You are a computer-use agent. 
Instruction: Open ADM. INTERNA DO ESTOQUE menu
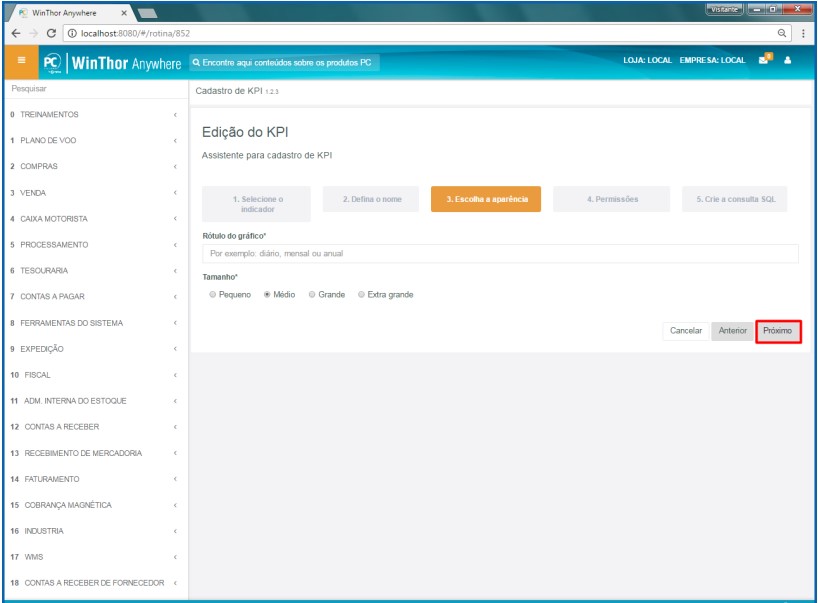pos(94,401)
